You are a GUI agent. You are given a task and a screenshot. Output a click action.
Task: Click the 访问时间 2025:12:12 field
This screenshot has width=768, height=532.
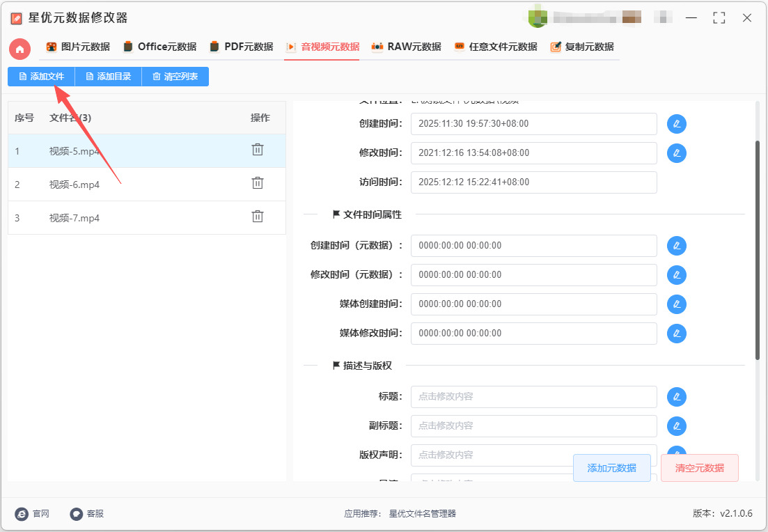point(534,182)
